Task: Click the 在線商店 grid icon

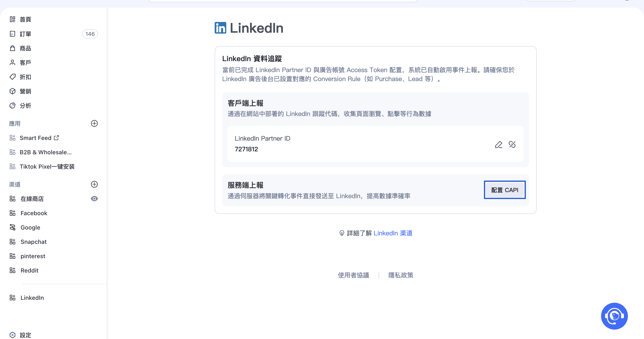Action: point(13,199)
